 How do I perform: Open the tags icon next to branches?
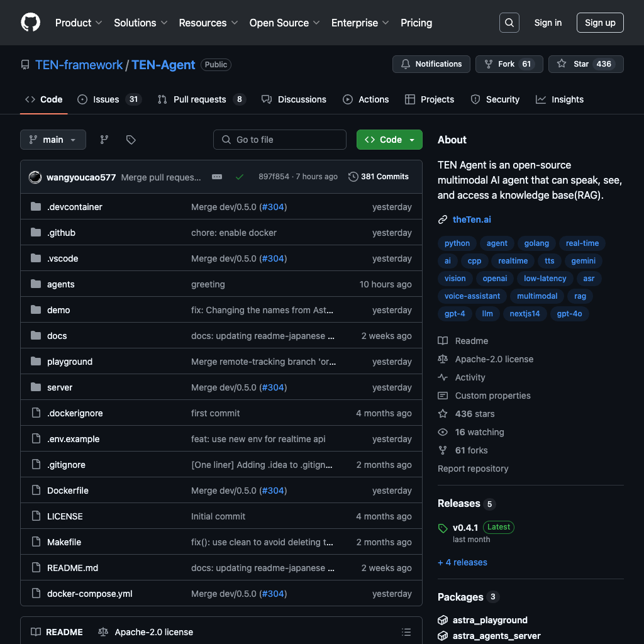point(131,140)
